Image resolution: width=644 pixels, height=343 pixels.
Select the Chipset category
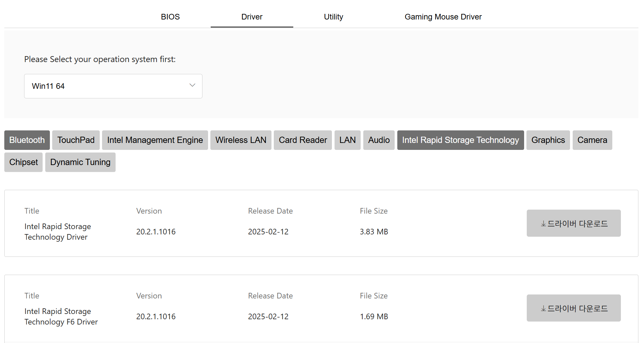tap(23, 162)
